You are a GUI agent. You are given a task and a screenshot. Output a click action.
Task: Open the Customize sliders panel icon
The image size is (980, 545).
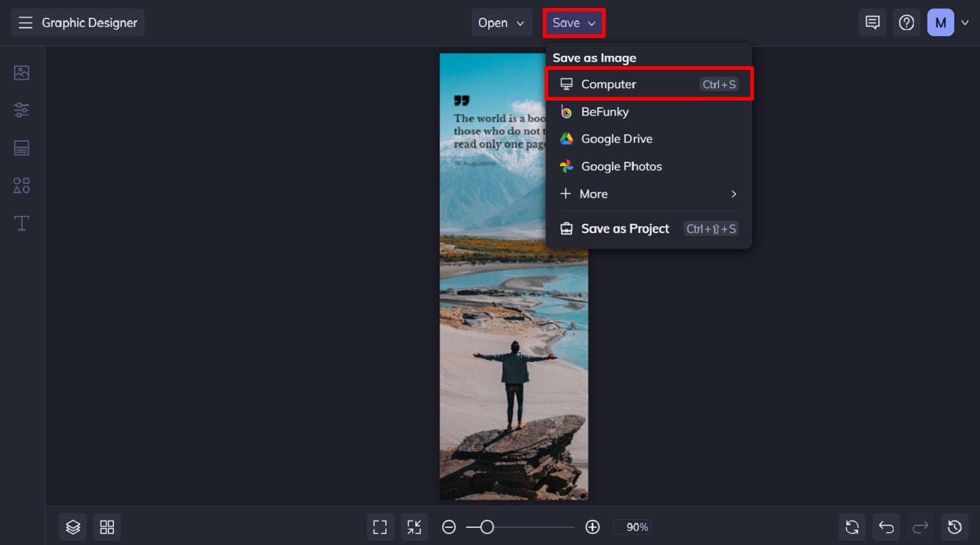click(x=21, y=110)
